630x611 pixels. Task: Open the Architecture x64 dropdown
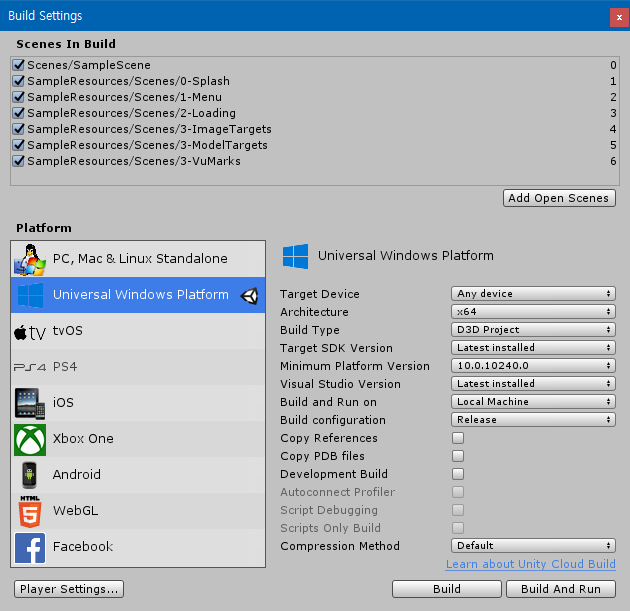[x=533, y=312]
